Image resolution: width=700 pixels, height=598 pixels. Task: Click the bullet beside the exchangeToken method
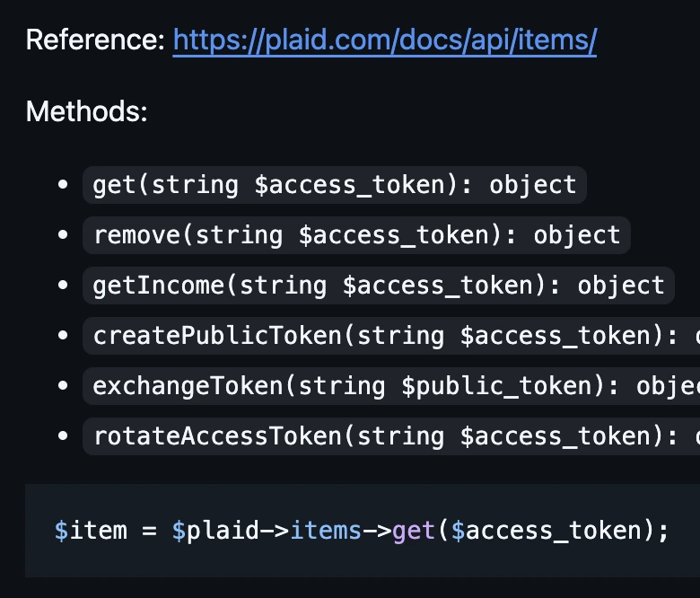tap(63, 386)
